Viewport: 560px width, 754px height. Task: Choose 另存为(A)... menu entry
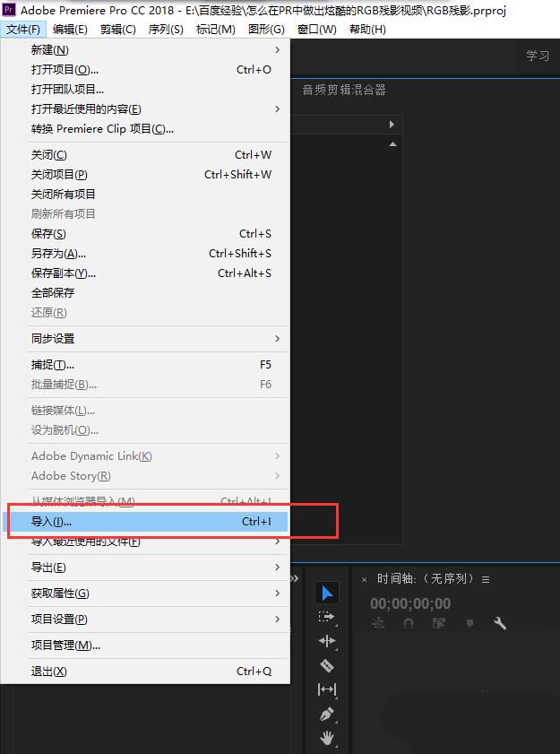(144, 254)
